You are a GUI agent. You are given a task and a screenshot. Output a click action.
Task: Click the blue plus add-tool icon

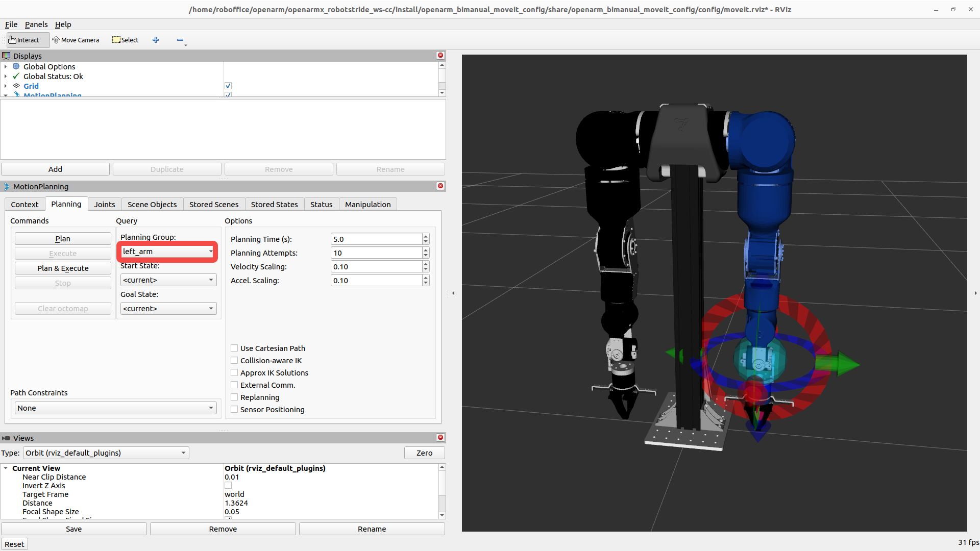point(156,40)
